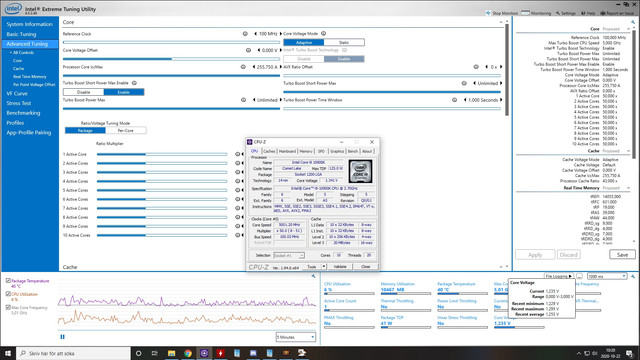Open File Explorer from the taskbar
The width and height of the screenshot is (640, 360).
tap(171, 353)
